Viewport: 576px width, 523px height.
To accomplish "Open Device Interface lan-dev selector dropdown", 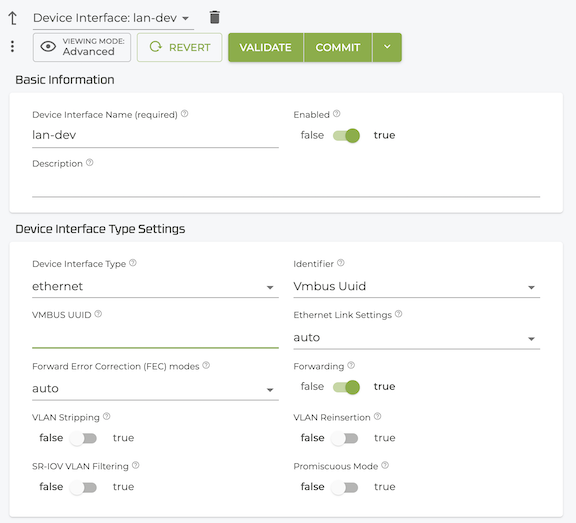I will tap(113, 18).
